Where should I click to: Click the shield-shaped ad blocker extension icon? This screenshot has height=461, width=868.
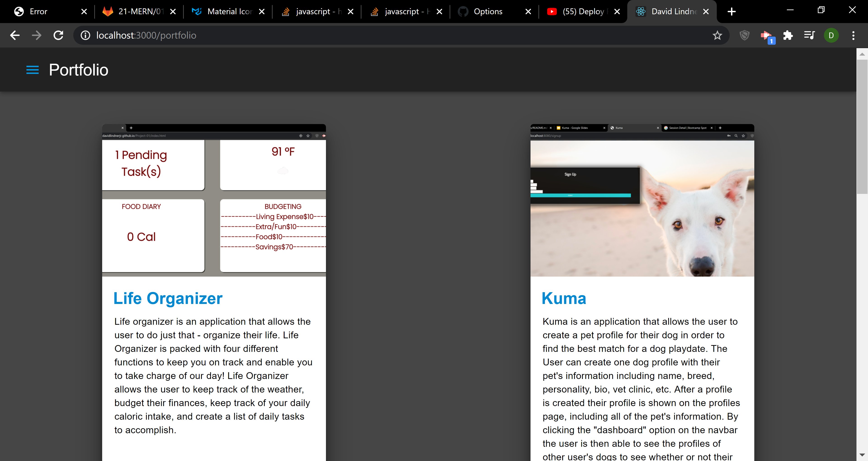click(744, 35)
